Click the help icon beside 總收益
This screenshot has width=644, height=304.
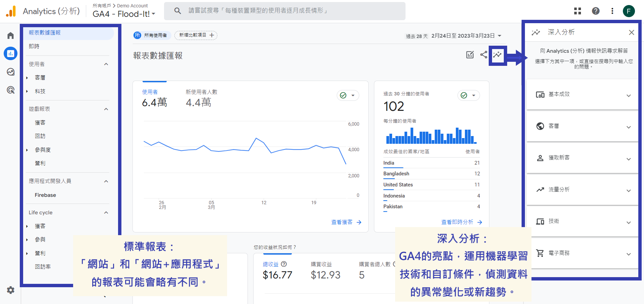point(284,264)
